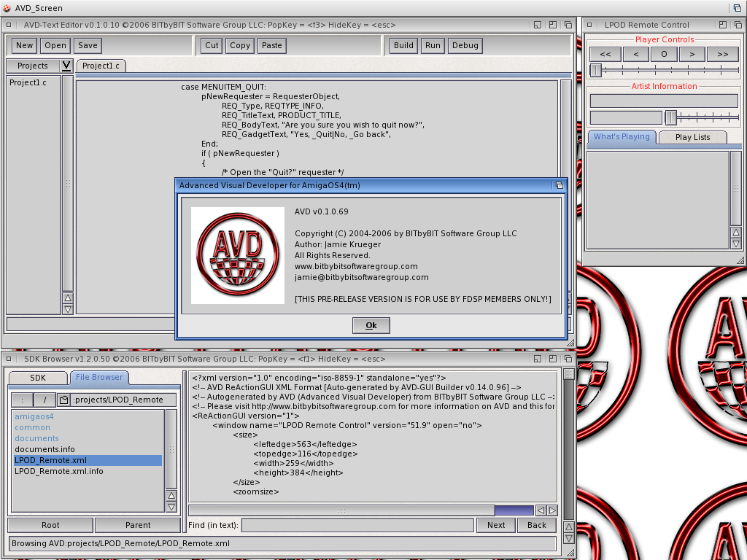
Task: Click the '<' previous button in Player Controls
Action: click(x=635, y=54)
